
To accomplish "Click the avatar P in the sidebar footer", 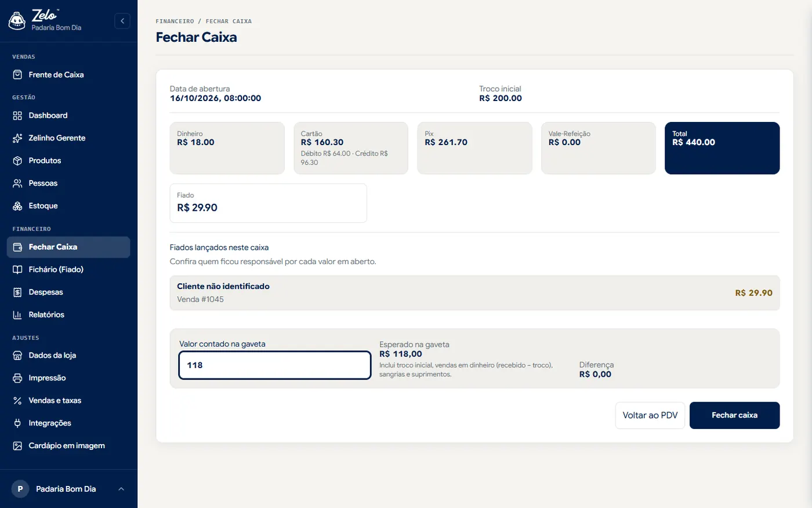I will point(20,489).
